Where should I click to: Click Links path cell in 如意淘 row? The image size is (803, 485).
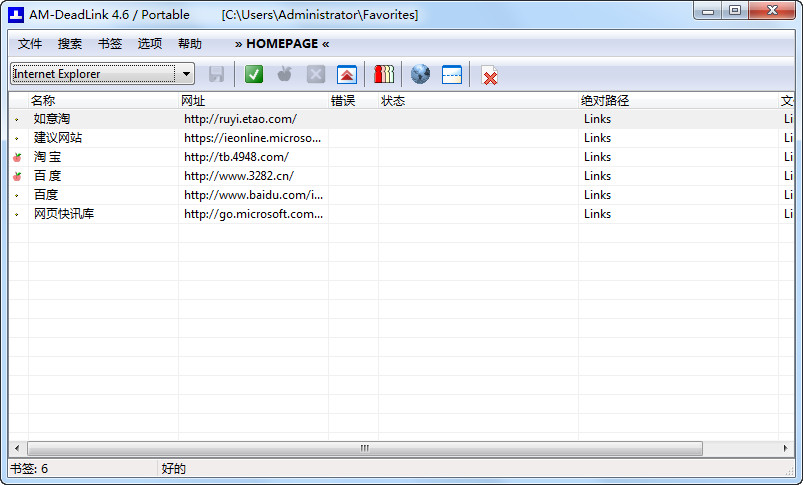(x=597, y=119)
